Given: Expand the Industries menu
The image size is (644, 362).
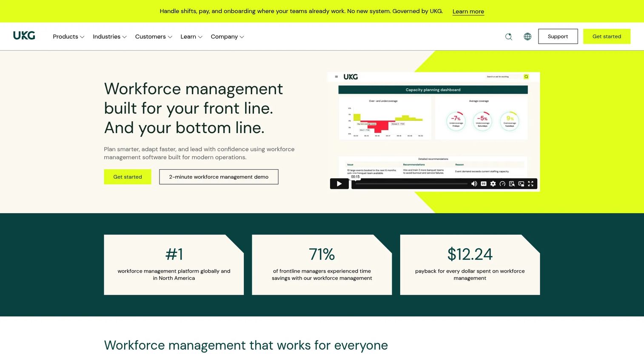Looking at the screenshot, I should click(110, 37).
